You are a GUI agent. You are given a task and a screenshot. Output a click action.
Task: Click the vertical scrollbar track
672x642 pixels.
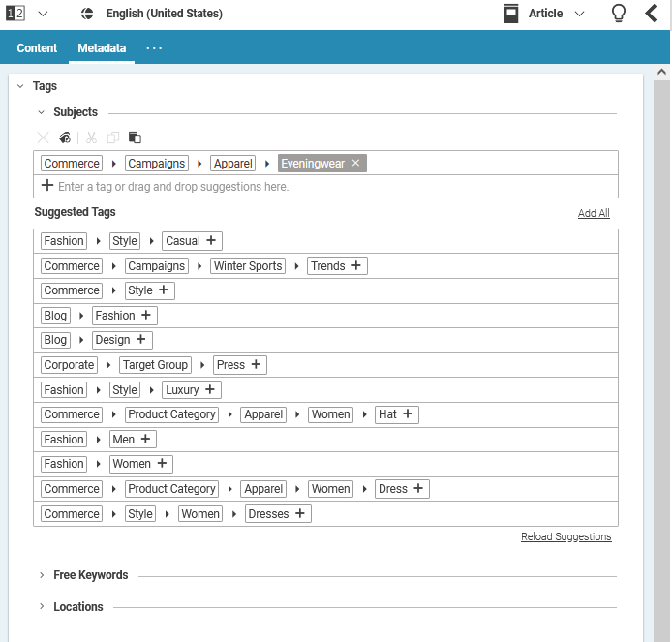point(661,360)
